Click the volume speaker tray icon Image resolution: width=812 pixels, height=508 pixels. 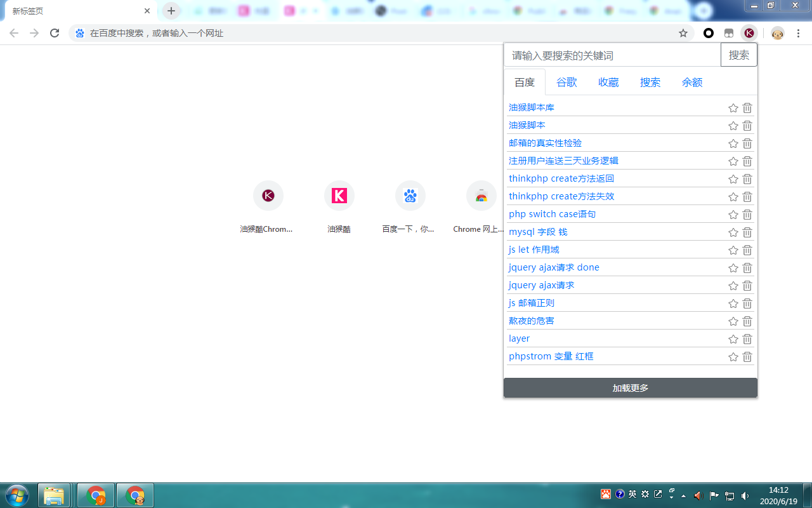tap(745, 495)
